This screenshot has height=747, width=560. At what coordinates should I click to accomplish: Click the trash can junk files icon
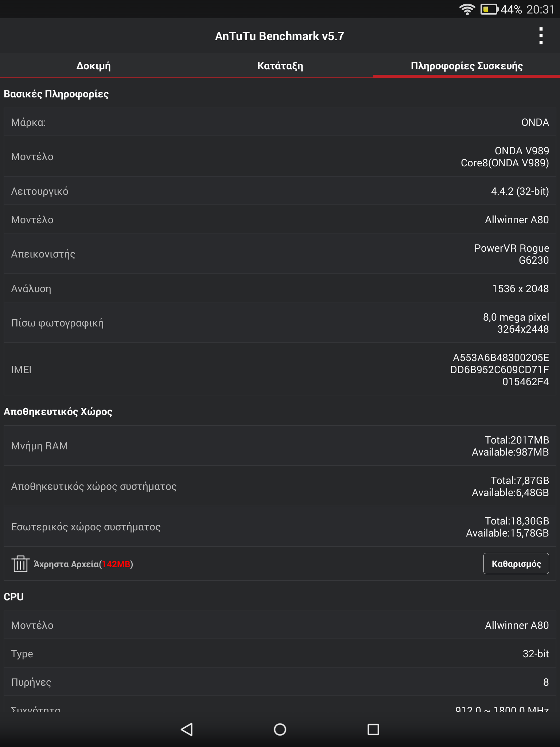point(20,564)
